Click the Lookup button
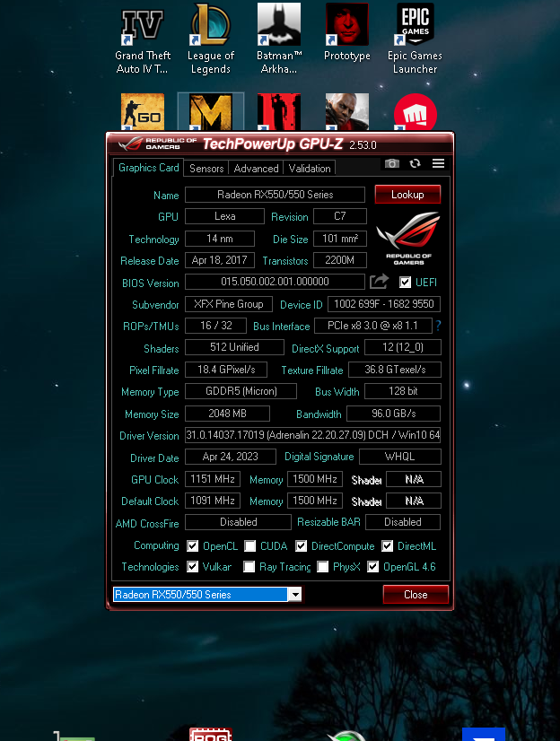This screenshot has height=741, width=560. coord(407,195)
